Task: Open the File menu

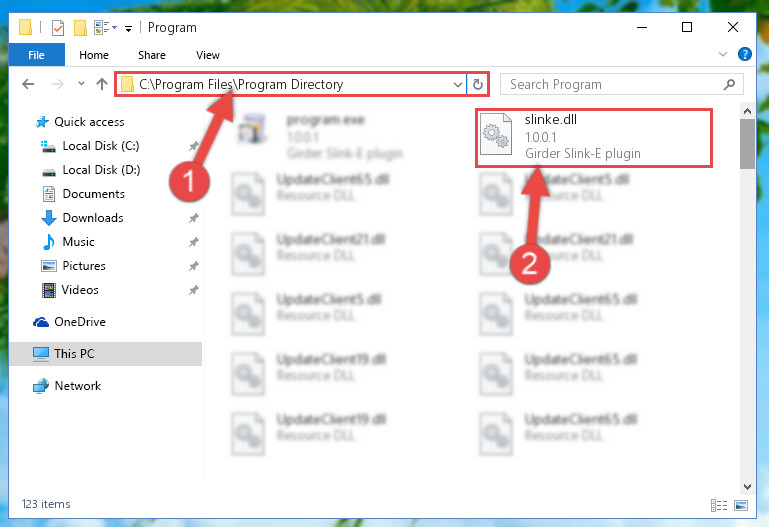Action: coord(36,55)
